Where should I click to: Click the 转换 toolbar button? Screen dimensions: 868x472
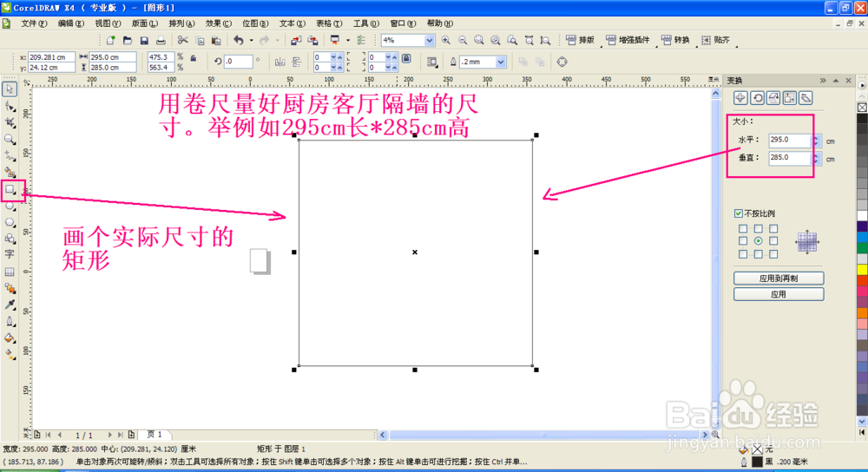click(675, 40)
